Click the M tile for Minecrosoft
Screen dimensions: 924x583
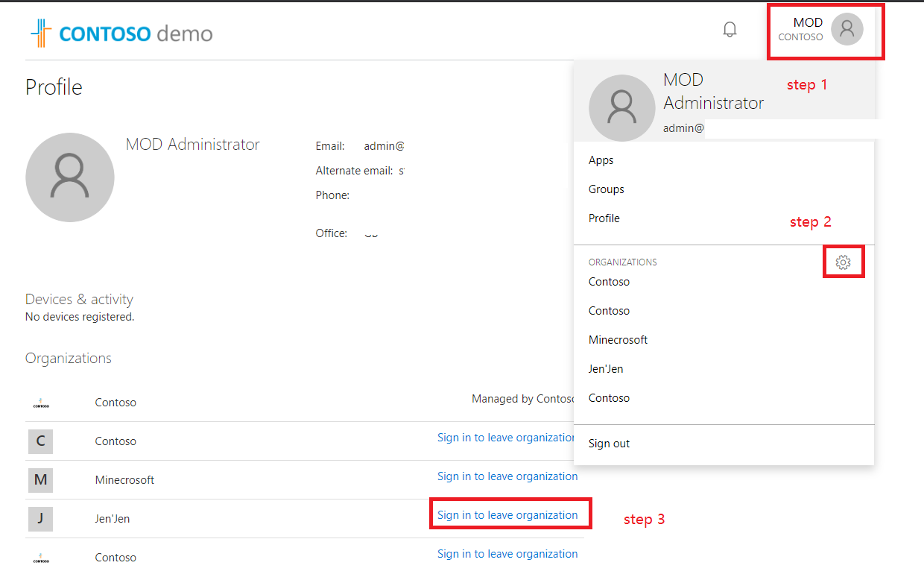(x=40, y=480)
